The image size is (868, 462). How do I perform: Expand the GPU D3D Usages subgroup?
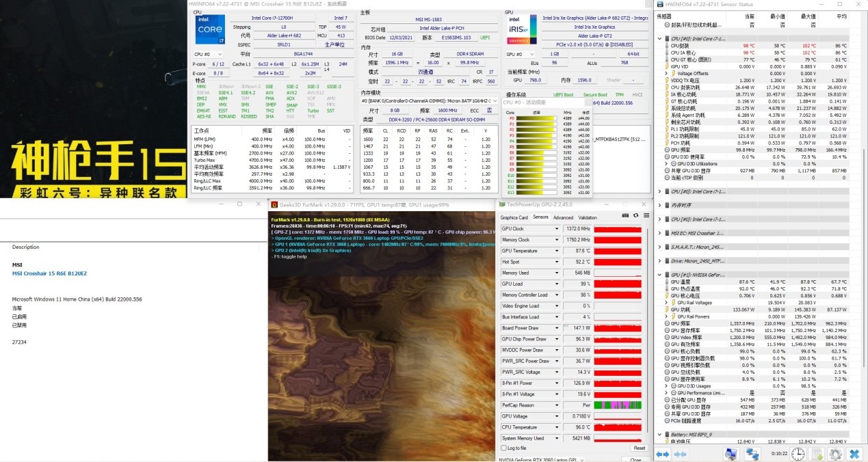pos(667,386)
